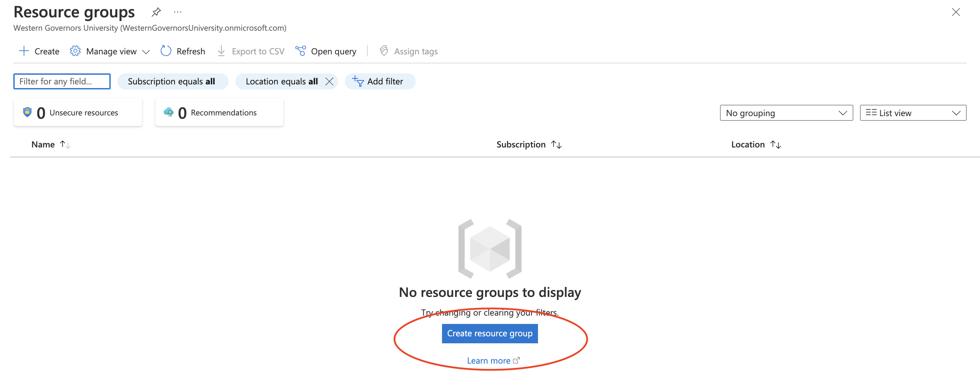980x387 pixels.
Task: Edit the Subscription equals all filter
Action: point(172,81)
